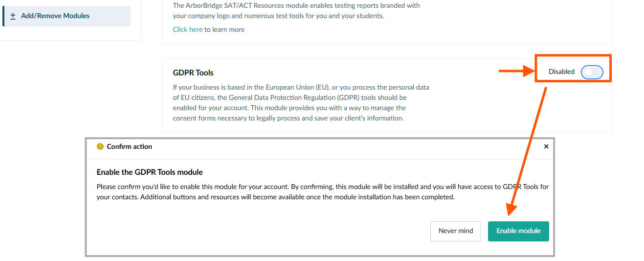Click the GDPR Tools description paragraph
This screenshot has width=644, height=261.
coord(301,103)
